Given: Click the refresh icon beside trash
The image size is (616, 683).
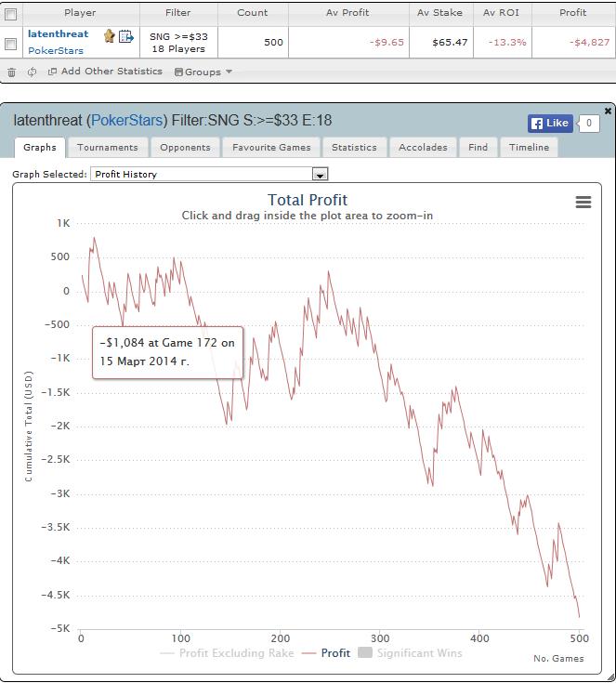Looking at the screenshot, I should tap(32, 72).
